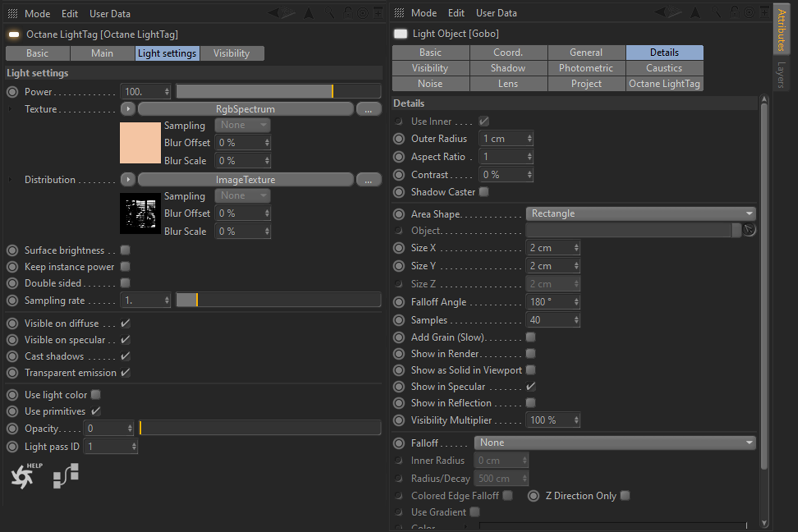Image resolution: width=798 pixels, height=532 pixels.
Task: Click the ellipsis button next to ImageTexture
Action: pyautogui.click(x=368, y=180)
